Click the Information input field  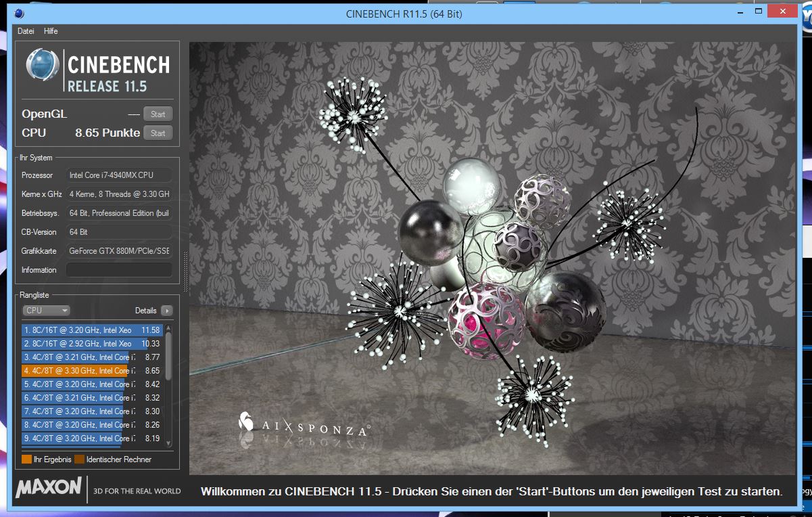119,270
